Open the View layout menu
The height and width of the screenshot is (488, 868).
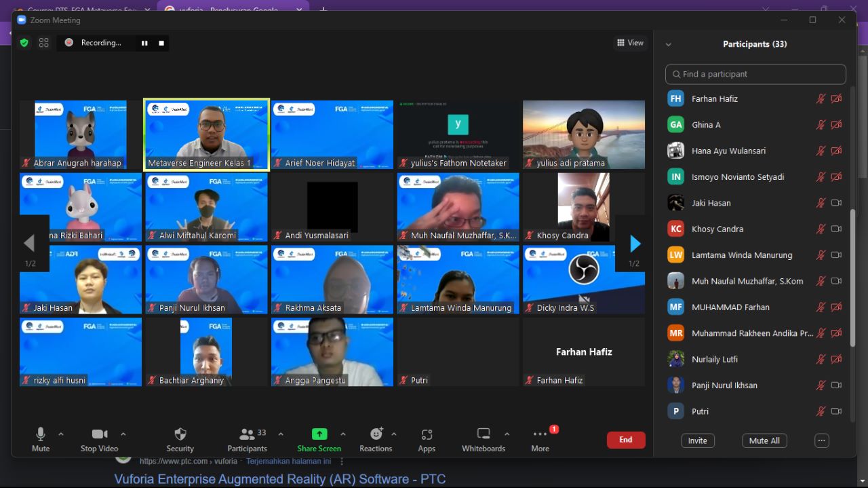[x=630, y=43]
